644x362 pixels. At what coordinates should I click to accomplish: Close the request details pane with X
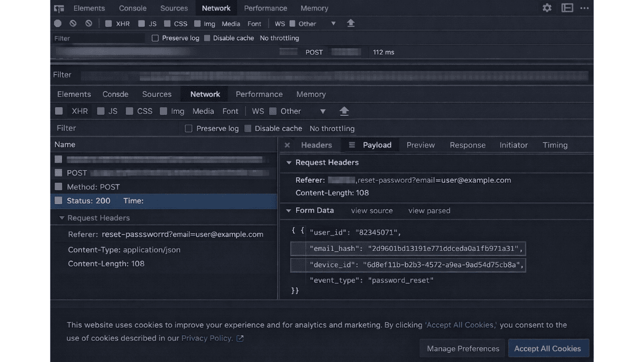[x=287, y=145]
